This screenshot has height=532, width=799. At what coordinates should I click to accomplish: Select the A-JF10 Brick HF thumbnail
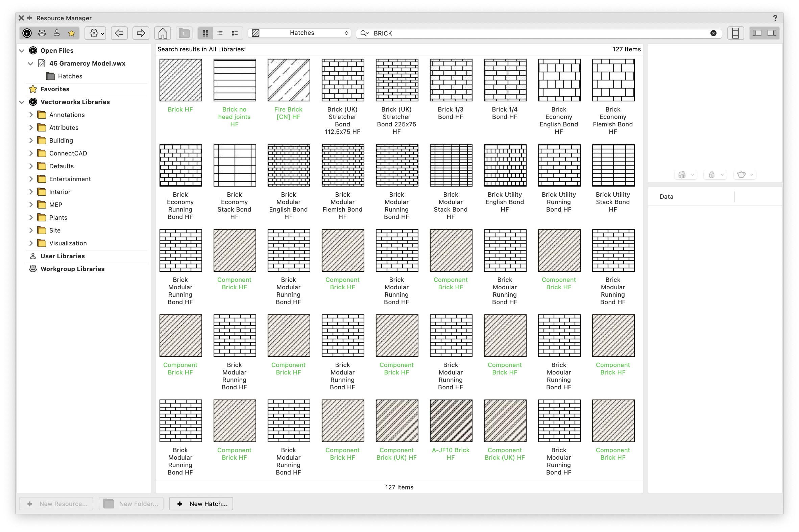[x=451, y=421]
